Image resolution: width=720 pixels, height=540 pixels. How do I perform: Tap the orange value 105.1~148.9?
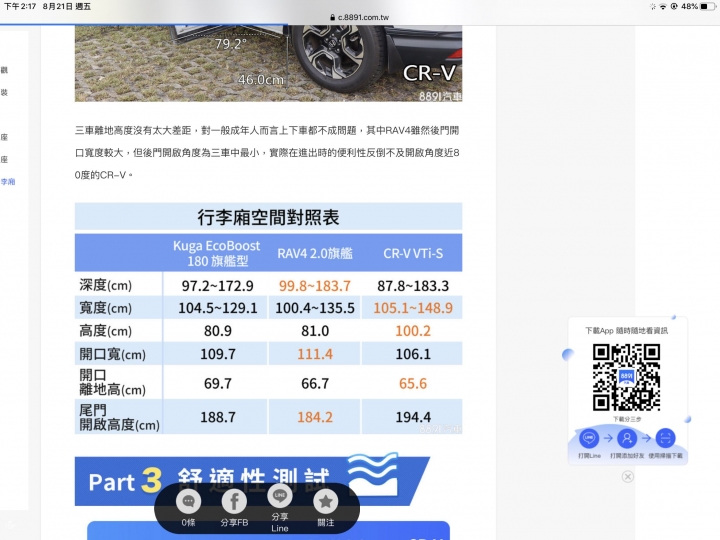click(413, 308)
